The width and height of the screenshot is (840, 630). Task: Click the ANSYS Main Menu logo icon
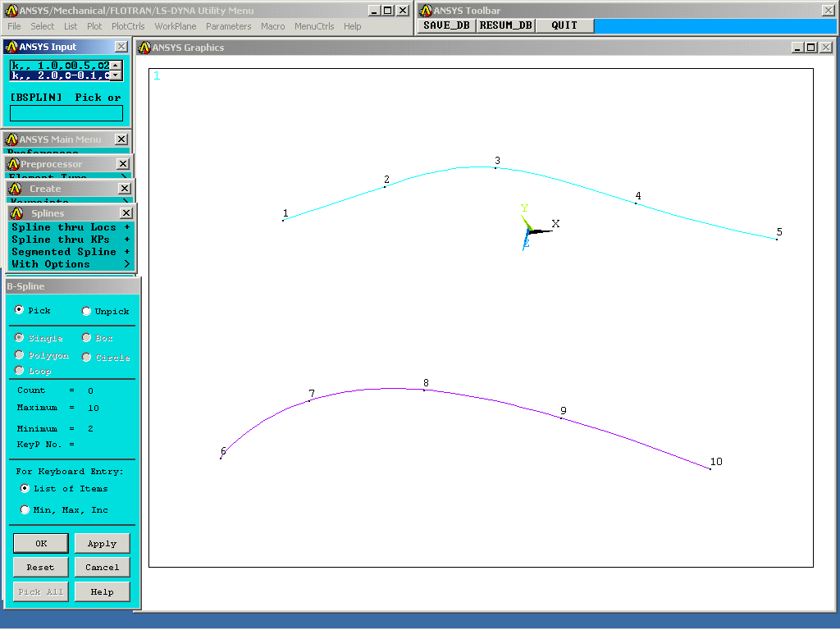pyautogui.click(x=11, y=139)
